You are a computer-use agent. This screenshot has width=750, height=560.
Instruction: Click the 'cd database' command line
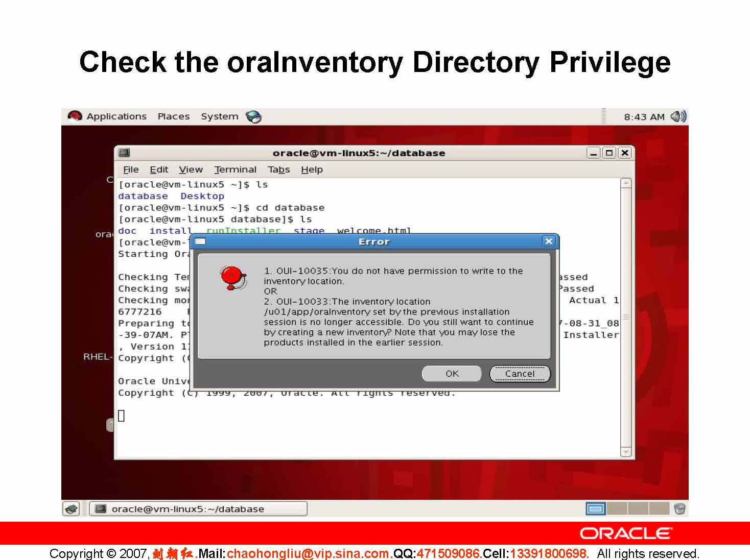tap(221, 208)
